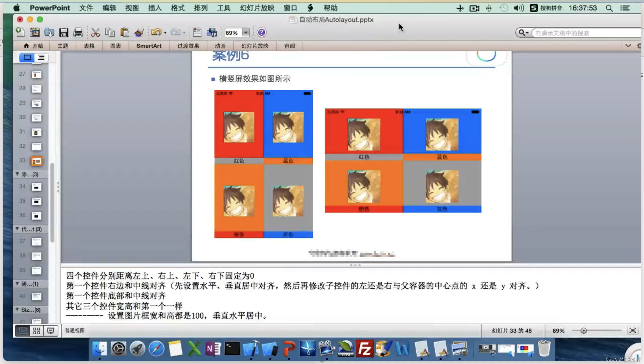The height and width of the screenshot is (364, 644).
Task: Select the Format Painter brush icon
Action: point(139,33)
